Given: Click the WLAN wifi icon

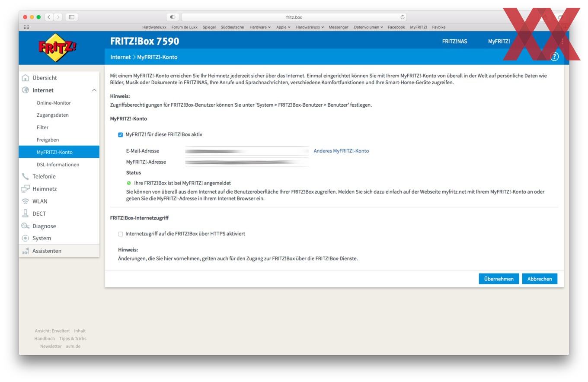Looking at the screenshot, I should pos(26,201).
